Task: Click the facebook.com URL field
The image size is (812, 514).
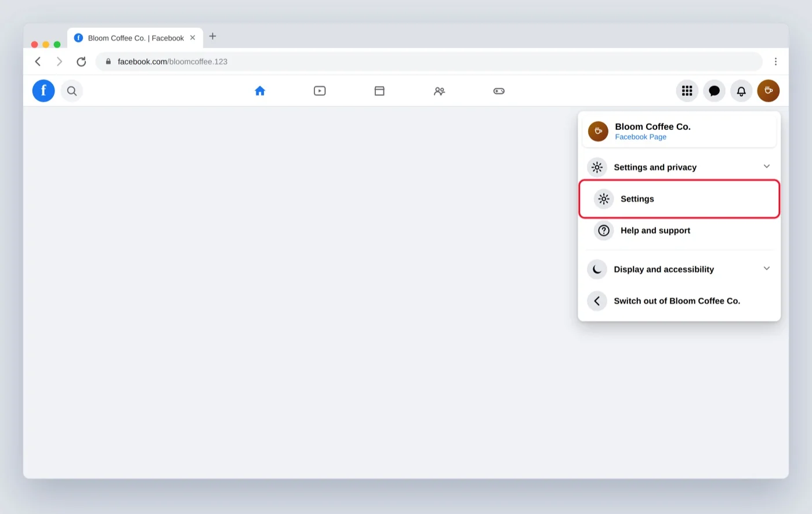Action: 429,61
